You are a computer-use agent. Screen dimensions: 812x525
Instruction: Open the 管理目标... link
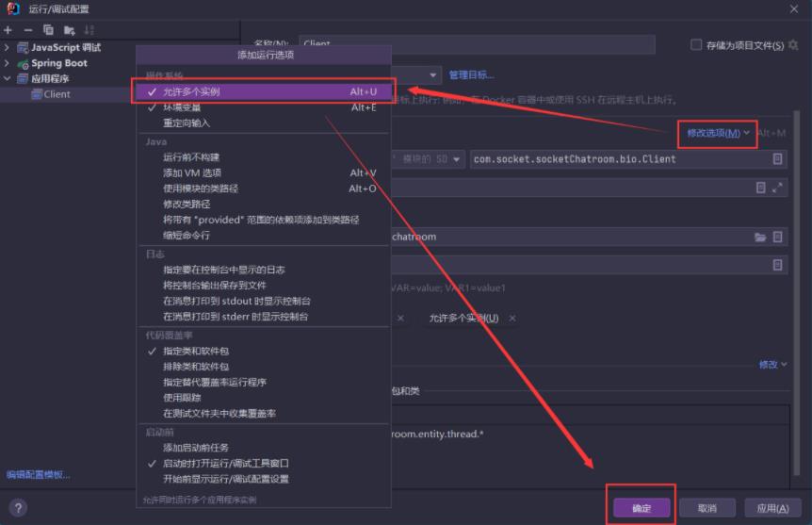pos(471,75)
